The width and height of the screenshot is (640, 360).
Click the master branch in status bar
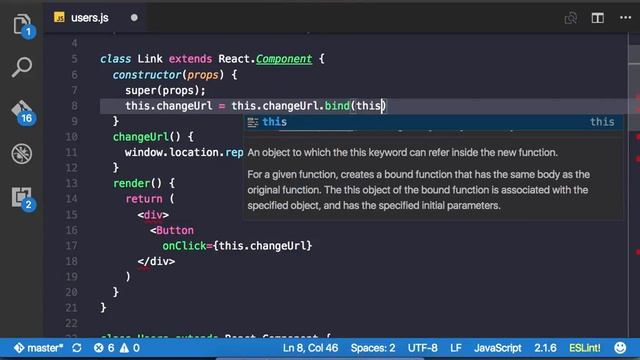point(39,348)
